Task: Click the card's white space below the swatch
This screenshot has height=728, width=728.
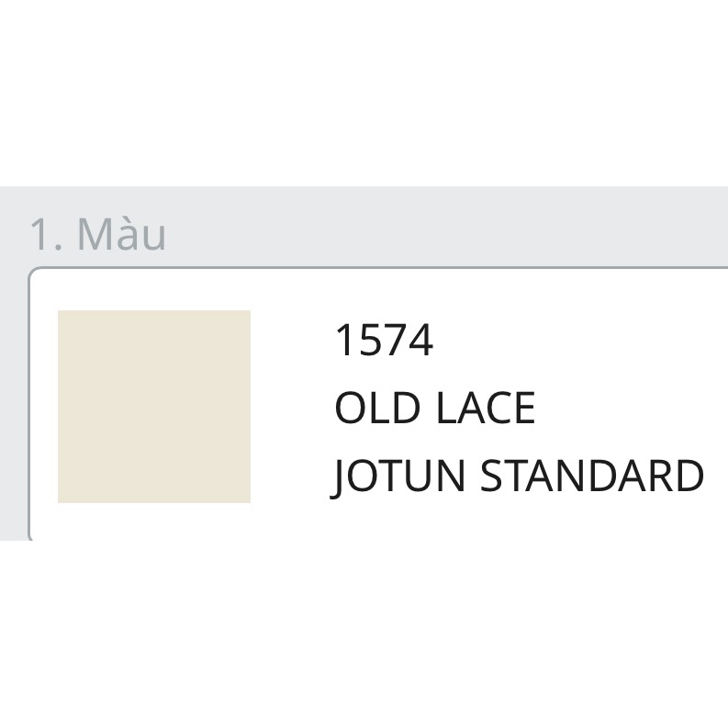Action: tap(154, 521)
